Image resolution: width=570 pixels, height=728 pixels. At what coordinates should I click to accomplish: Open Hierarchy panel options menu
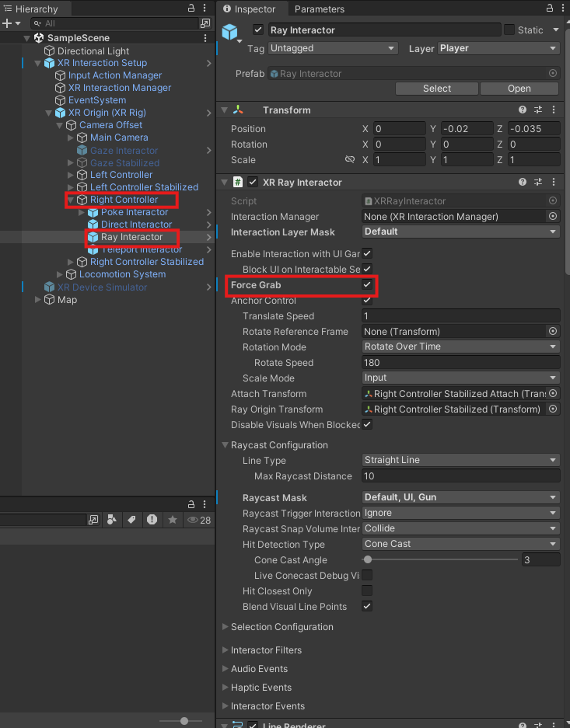pos(205,9)
